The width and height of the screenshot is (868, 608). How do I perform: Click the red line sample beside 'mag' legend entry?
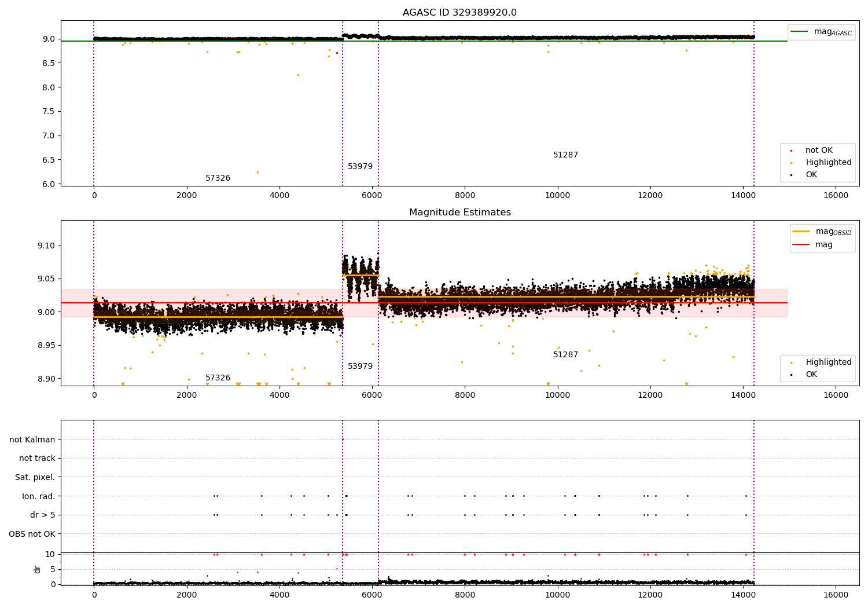click(x=800, y=245)
